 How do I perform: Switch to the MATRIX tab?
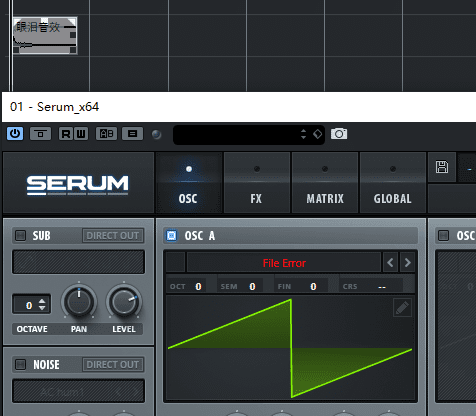tap(325, 183)
